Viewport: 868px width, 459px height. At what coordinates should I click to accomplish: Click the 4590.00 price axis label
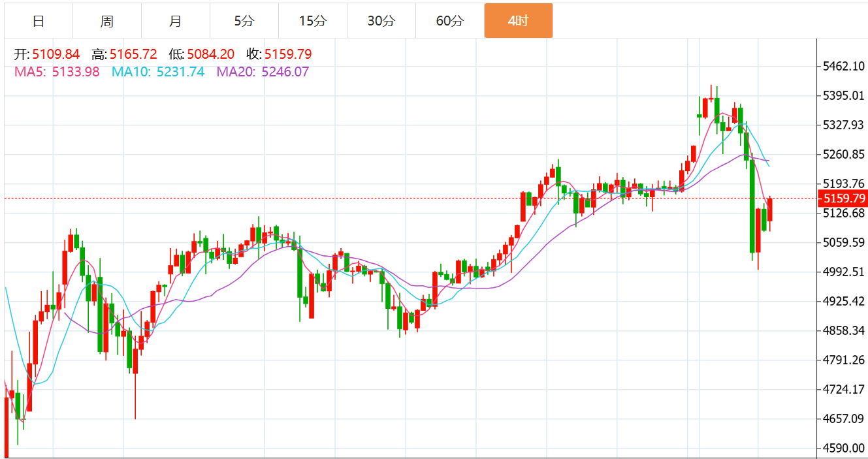[844, 449]
